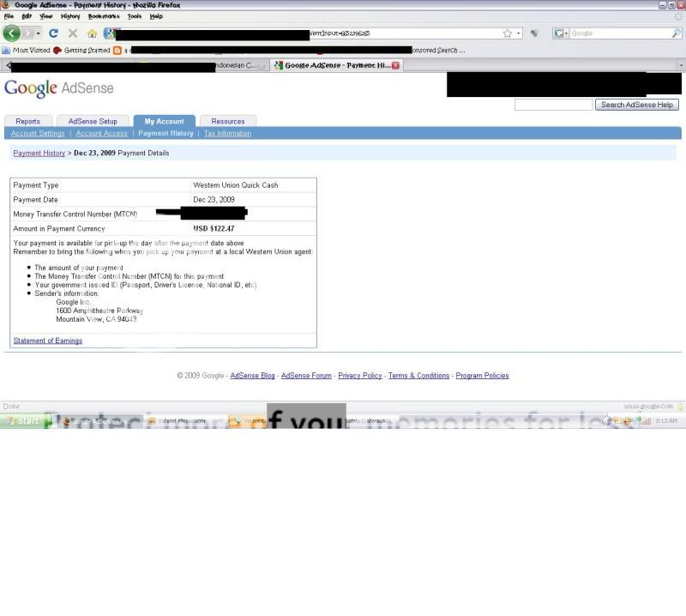Select the Payment History sub-tab
686x616 pixels.
165,134
